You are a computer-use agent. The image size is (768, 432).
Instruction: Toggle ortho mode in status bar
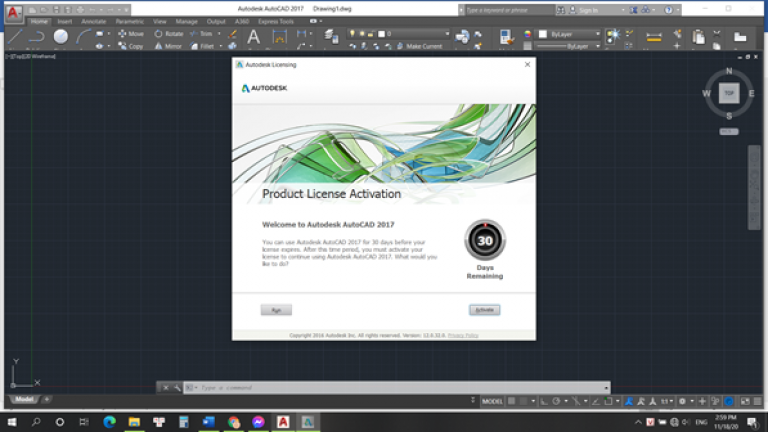[544, 401]
